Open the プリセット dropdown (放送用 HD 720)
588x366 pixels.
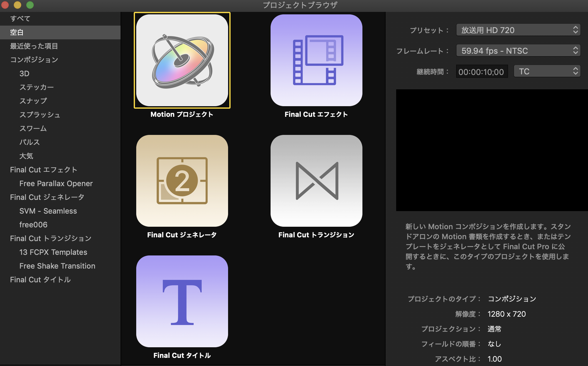point(518,30)
